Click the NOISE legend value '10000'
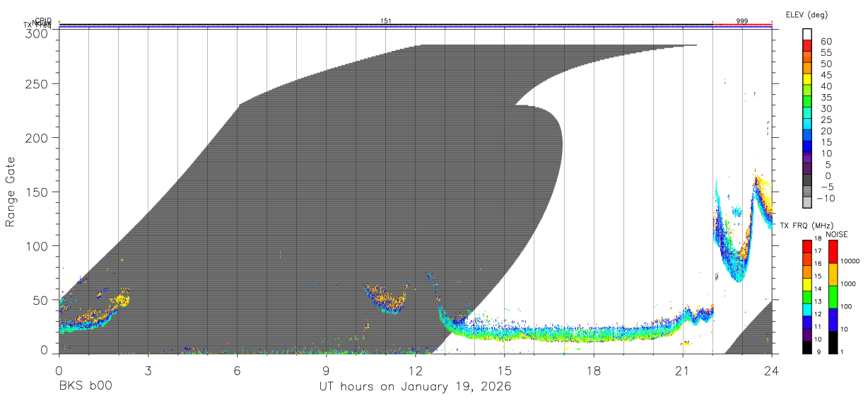The width and height of the screenshot is (868, 401). pos(850,260)
